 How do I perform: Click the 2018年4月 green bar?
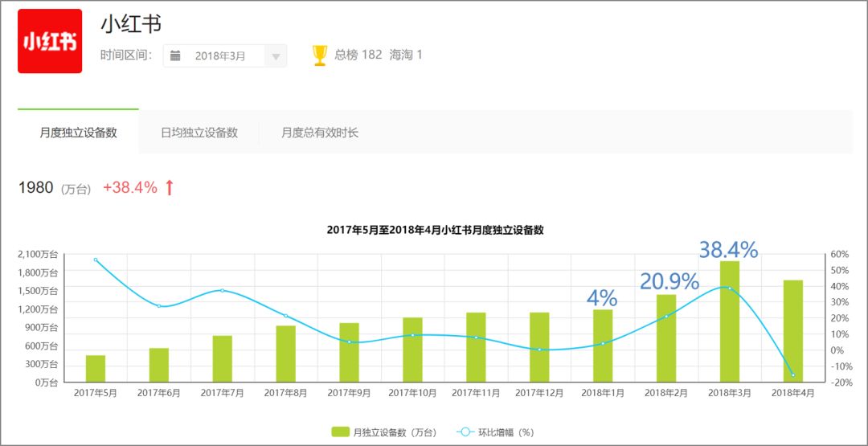(x=792, y=331)
